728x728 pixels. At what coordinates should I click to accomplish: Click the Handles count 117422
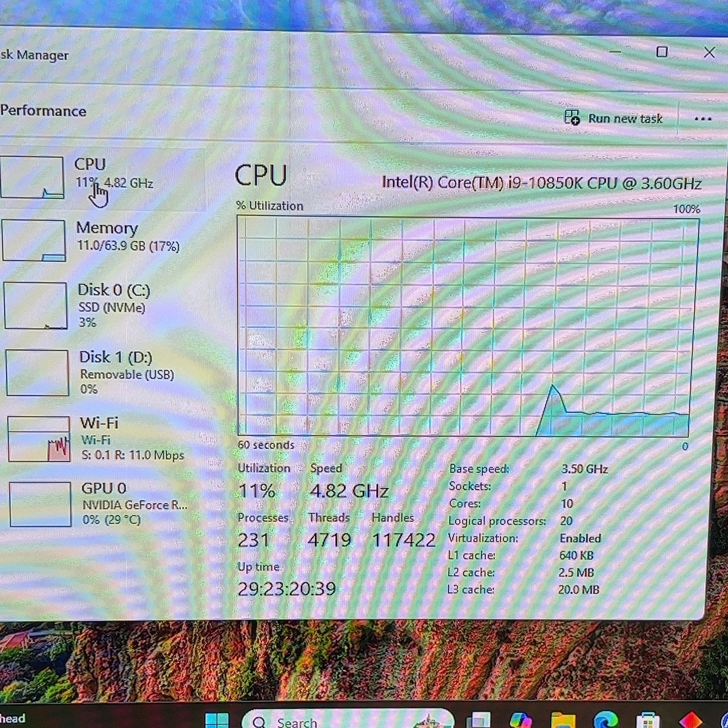[403, 540]
